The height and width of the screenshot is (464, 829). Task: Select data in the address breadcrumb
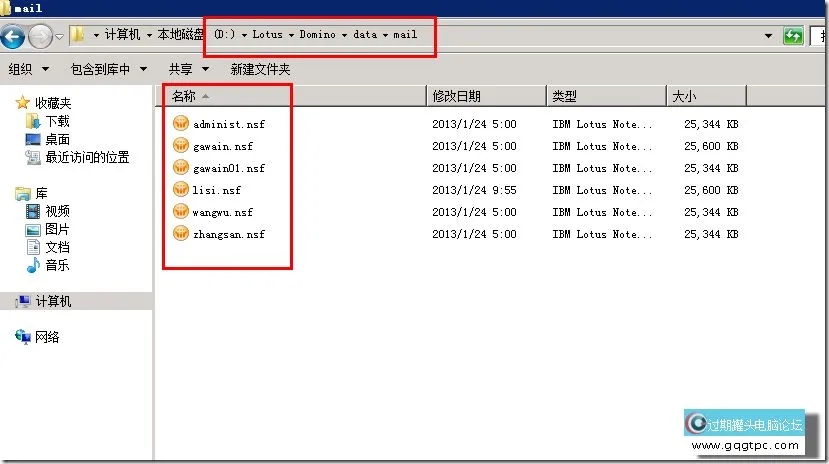(365, 34)
